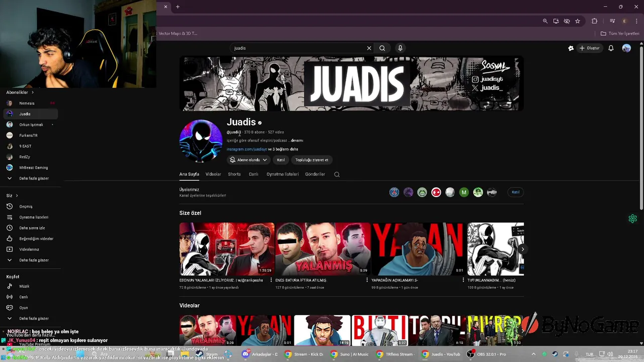Bookmark this page with the star icon

click(x=578, y=21)
